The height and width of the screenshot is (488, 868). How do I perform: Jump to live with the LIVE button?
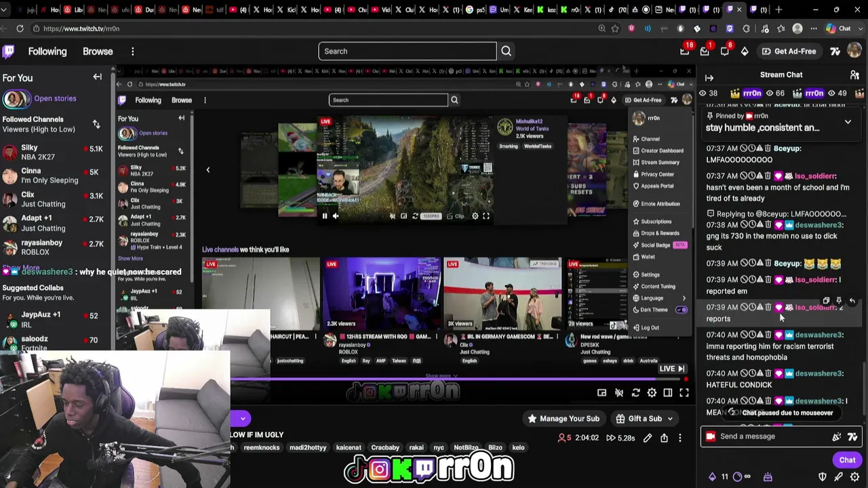(672, 369)
